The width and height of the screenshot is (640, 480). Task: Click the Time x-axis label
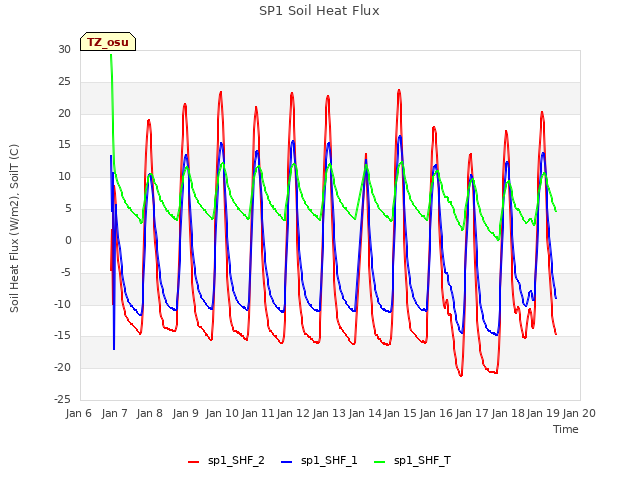[566, 429]
